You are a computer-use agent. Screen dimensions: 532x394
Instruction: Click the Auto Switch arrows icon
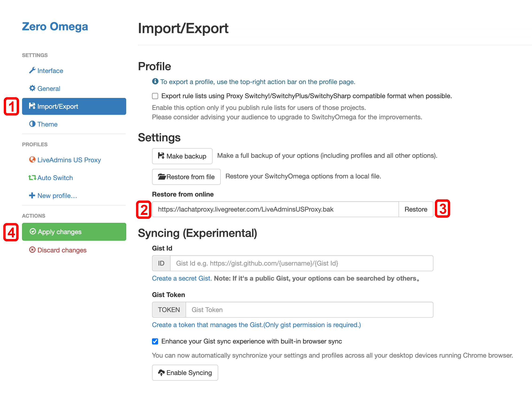tap(32, 178)
